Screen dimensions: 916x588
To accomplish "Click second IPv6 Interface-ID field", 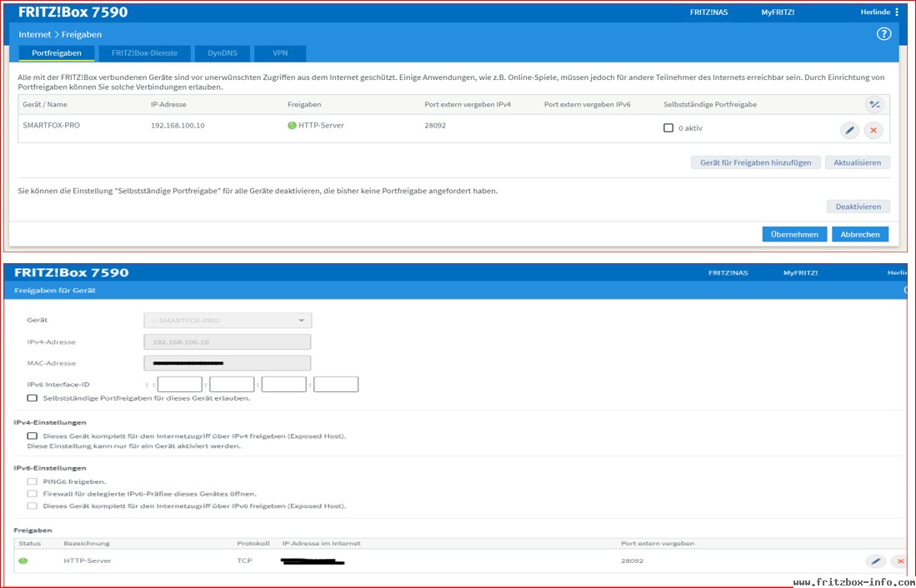I will tap(232, 384).
